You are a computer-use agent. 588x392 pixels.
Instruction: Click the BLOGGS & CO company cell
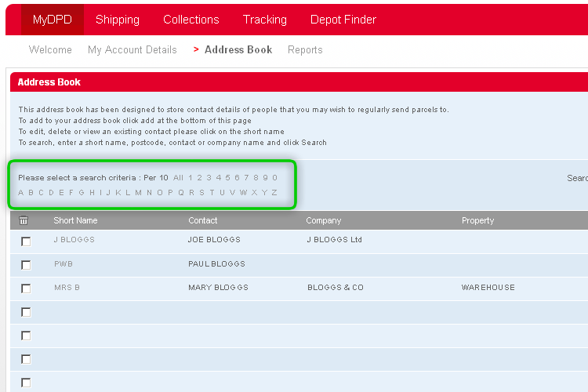[x=336, y=288]
